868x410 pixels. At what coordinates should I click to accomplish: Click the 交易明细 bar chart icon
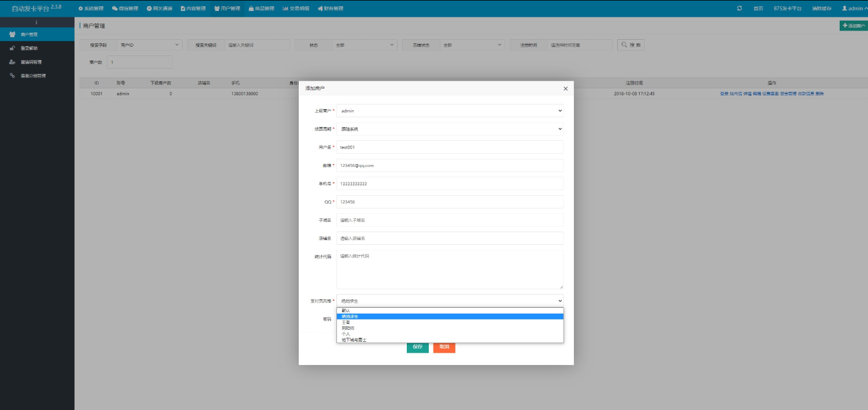pyautogui.click(x=285, y=9)
